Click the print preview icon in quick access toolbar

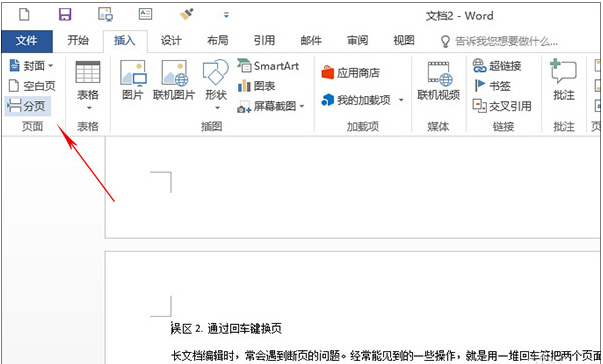[105, 15]
